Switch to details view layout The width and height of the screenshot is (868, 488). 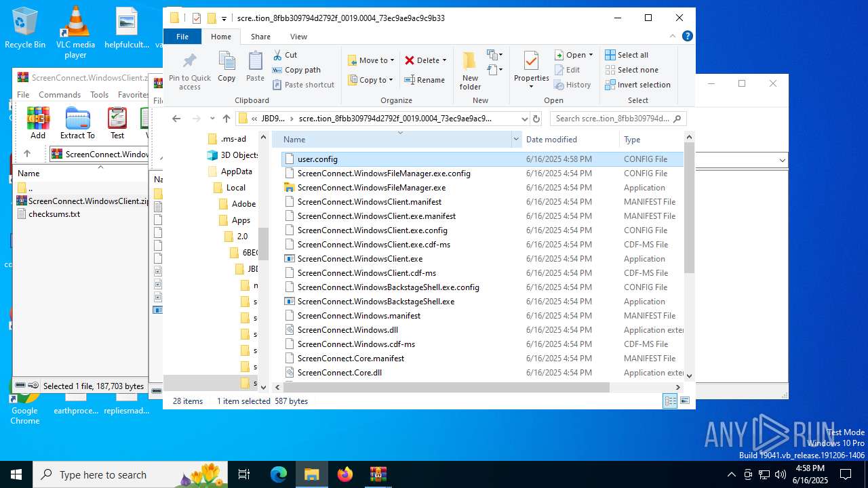tap(670, 401)
